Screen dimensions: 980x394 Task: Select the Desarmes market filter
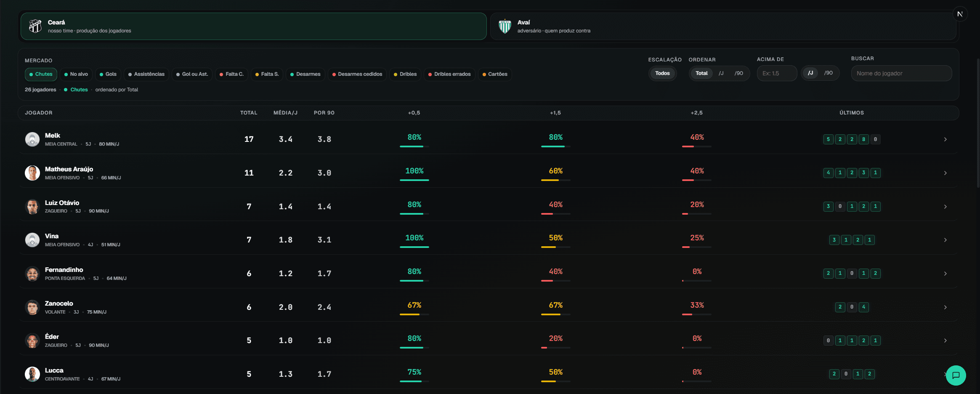coord(305,74)
